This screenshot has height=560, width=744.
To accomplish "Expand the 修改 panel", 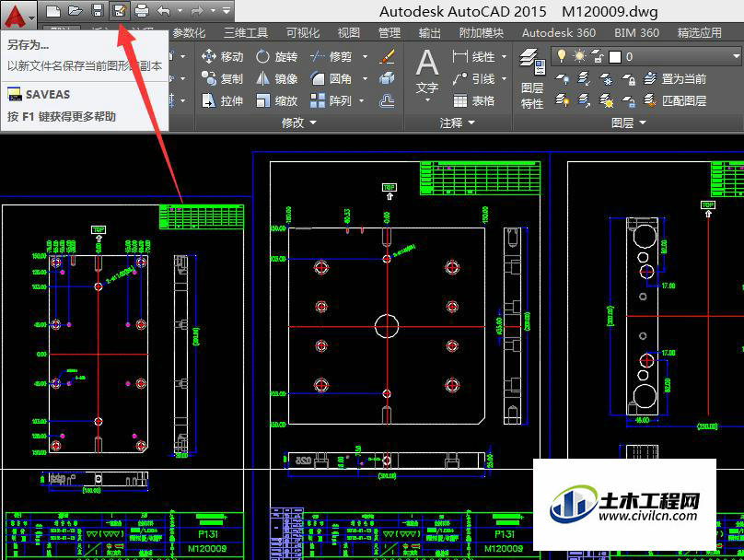I will pos(298,122).
